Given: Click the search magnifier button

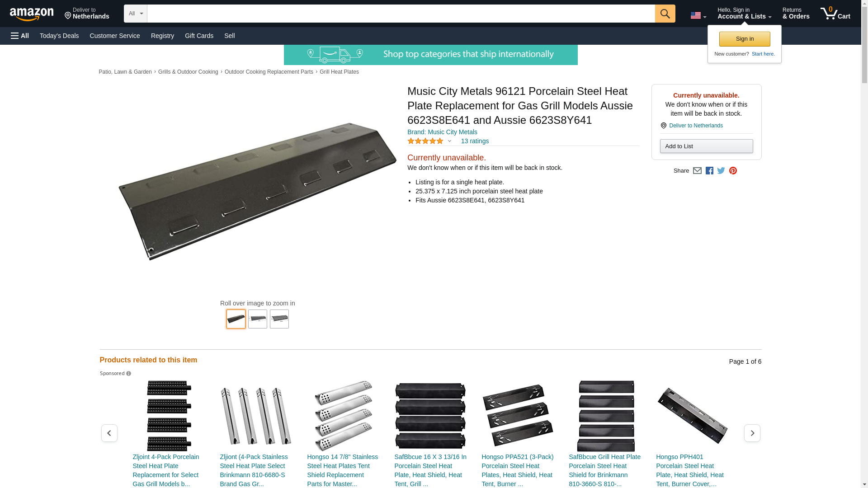Looking at the screenshot, I should (665, 14).
